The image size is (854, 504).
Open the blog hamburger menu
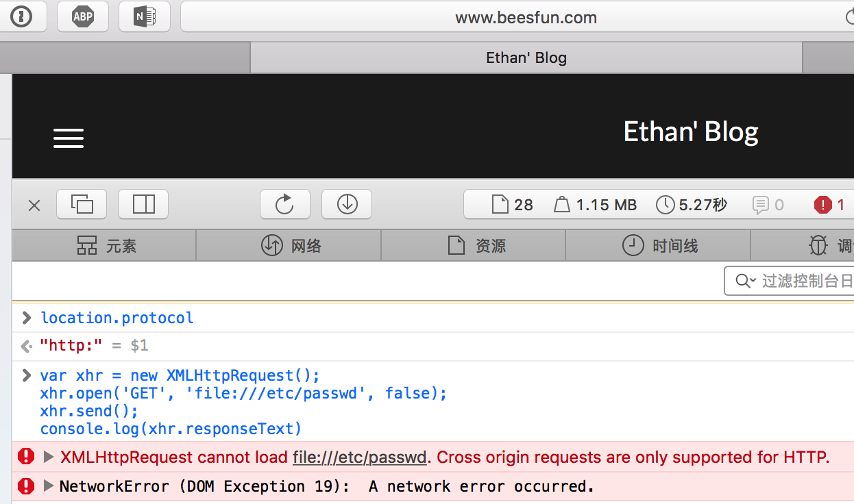point(69,138)
